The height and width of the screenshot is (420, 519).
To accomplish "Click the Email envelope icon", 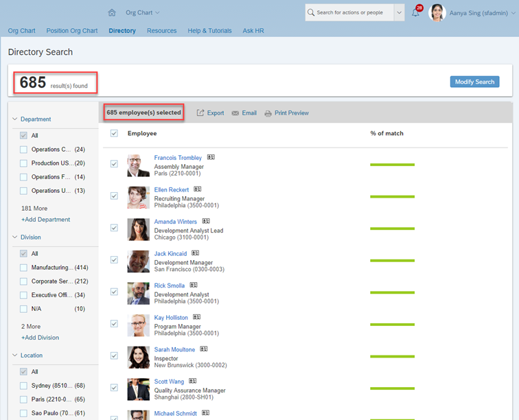I will (235, 113).
